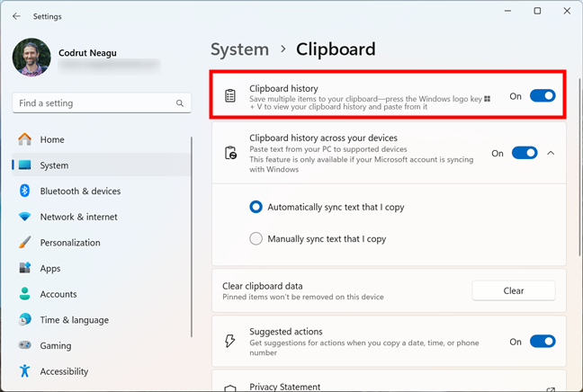The height and width of the screenshot is (392, 583).
Task: Click the Codrut Neagu account name
Action: tap(88, 53)
